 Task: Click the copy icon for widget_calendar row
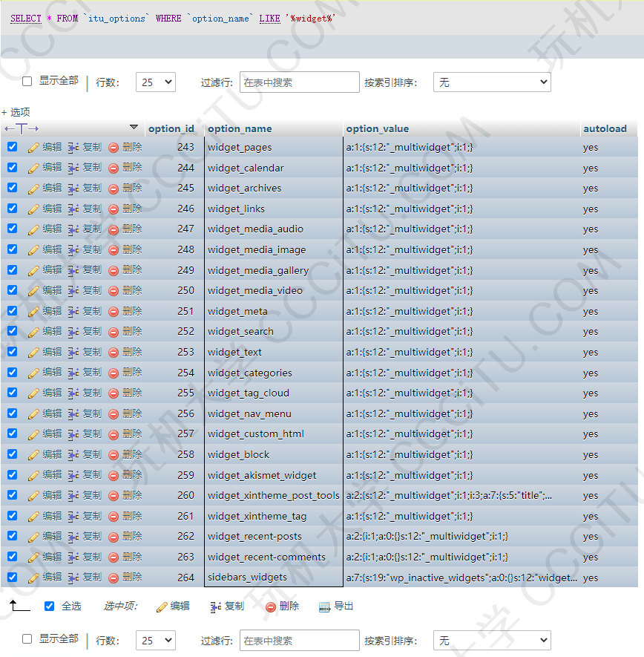pos(73,168)
